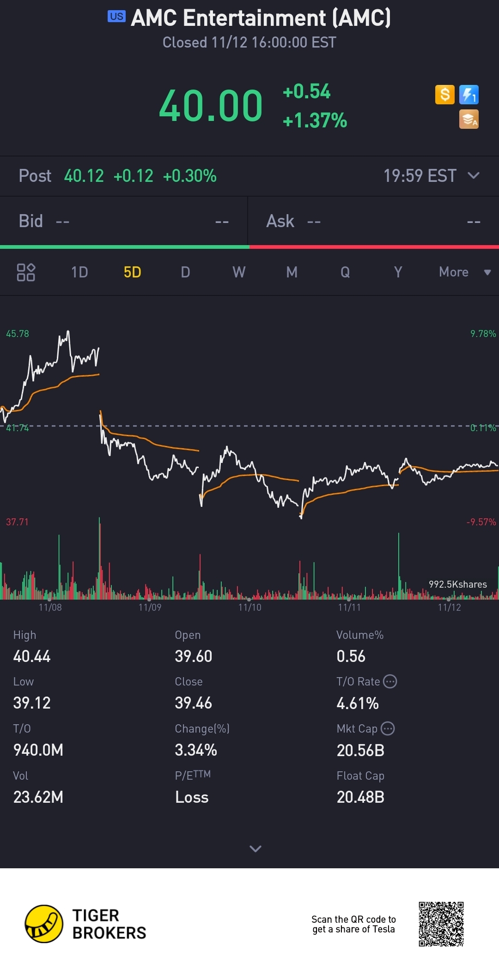
Task: Switch to the Q quarterly chart tab
Action: coord(345,272)
